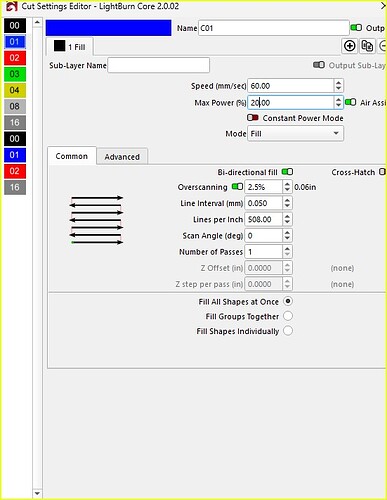Viewport: 387px width, 500px height.
Task: Select Fill Shapes Individually option
Action: click(x=288, y=331)
